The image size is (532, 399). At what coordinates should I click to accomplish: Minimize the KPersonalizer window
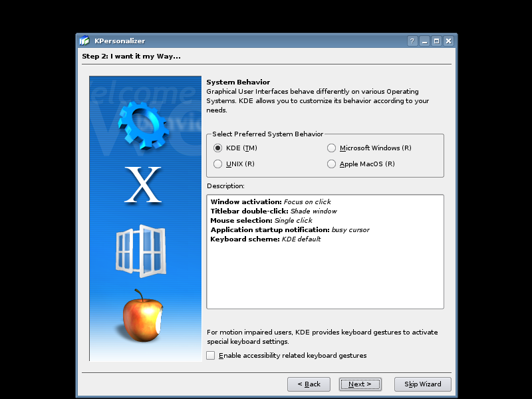pyautogui.click(x=424, y=41)
